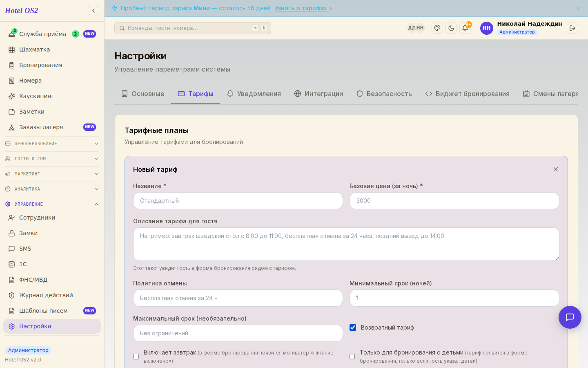Uncheck the Возвратный тариф checkbox
This screenshot has width=588, height=368.
click(353, 328)
